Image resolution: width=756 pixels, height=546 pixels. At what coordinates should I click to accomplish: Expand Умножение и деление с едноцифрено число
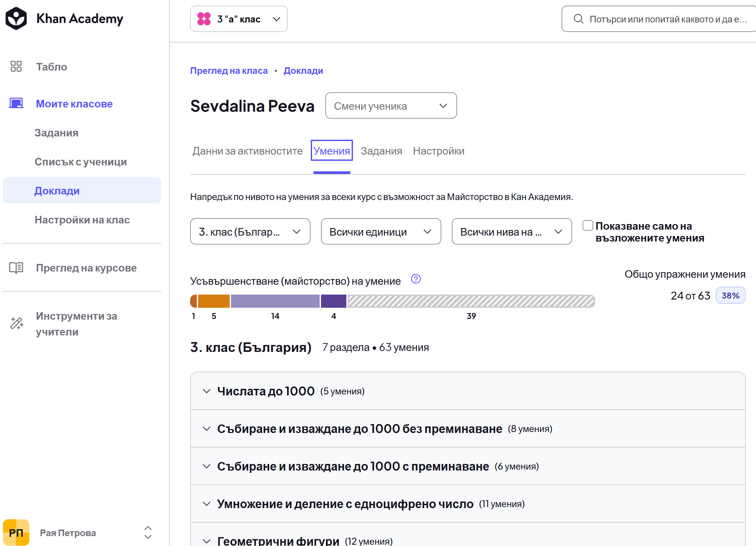468,504
